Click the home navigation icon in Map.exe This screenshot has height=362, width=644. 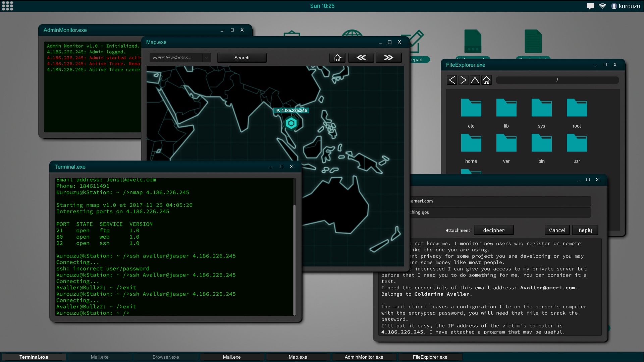(x=337, y=57)
